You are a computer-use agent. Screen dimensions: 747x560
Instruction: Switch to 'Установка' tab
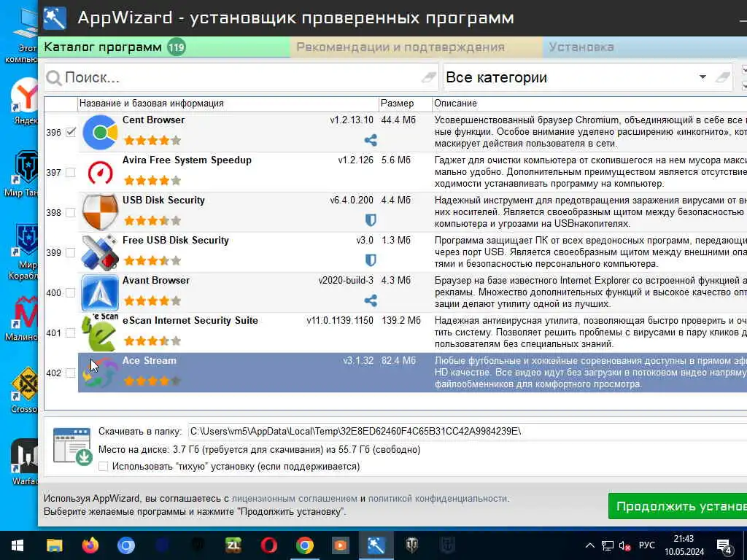(645, 47)
